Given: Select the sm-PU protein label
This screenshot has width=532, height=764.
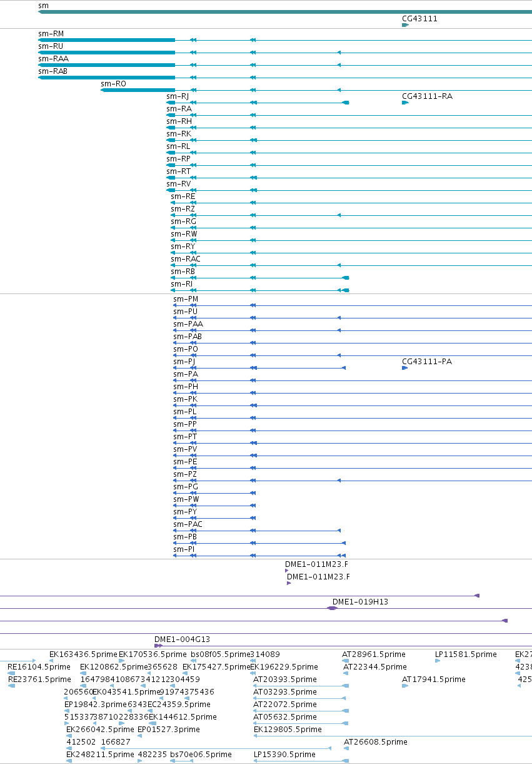Looking at the screenshot, I should 185,312.
